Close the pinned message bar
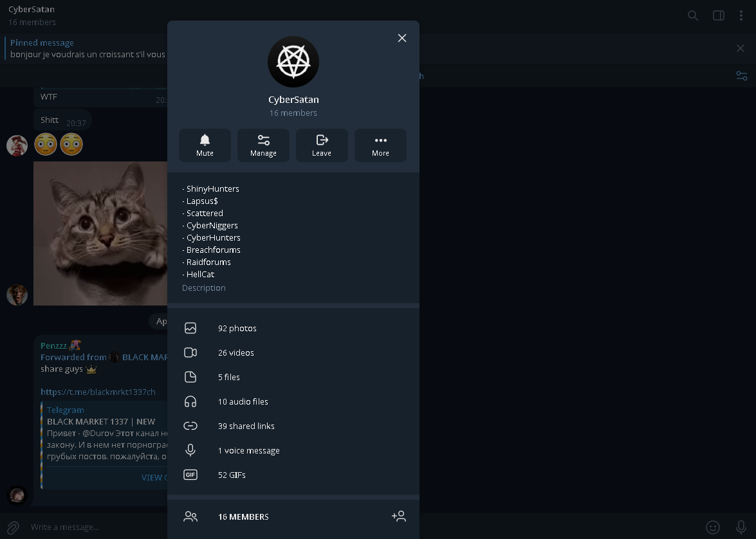The image size is (756, 539). (741, 48)
